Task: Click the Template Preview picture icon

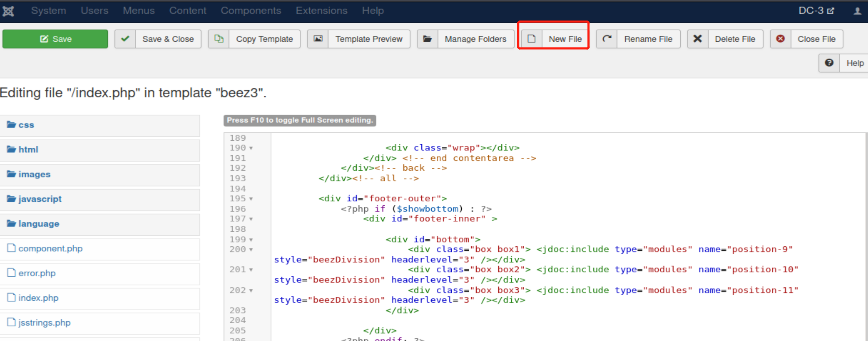Action: (x=318, y=39)
